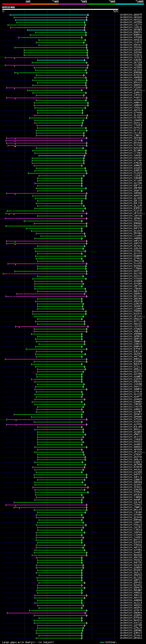The image size is (146, 644).
Task: Click green alignment bar for UniRef100_B7FHC3
Action: coord(57,349)
